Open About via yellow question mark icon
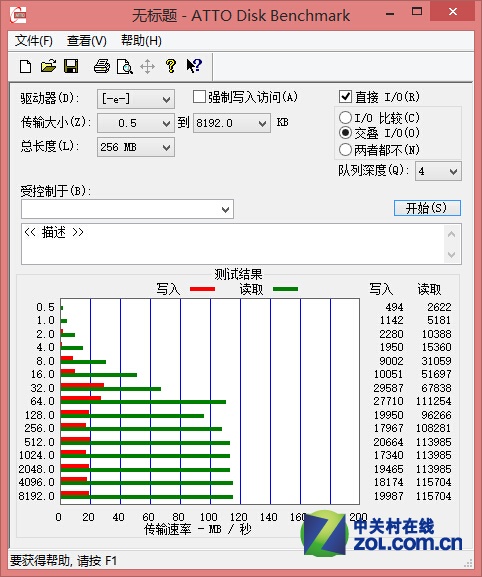 tap(171, 66)
